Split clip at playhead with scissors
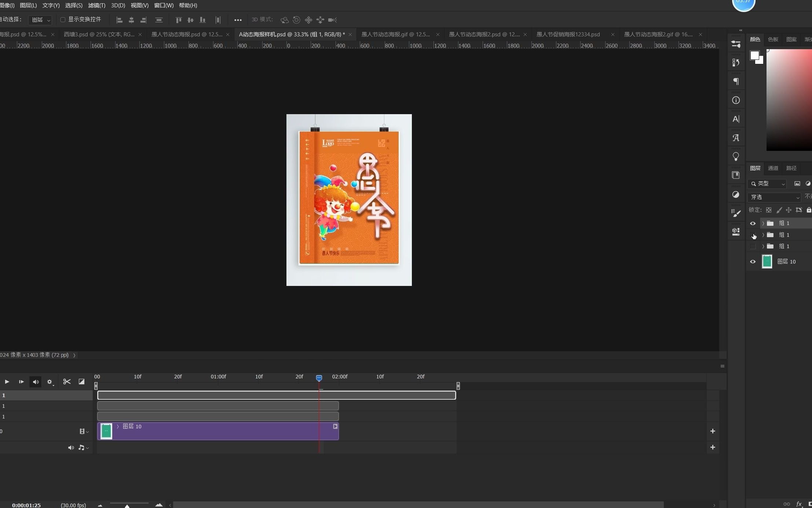 [67, 382]
